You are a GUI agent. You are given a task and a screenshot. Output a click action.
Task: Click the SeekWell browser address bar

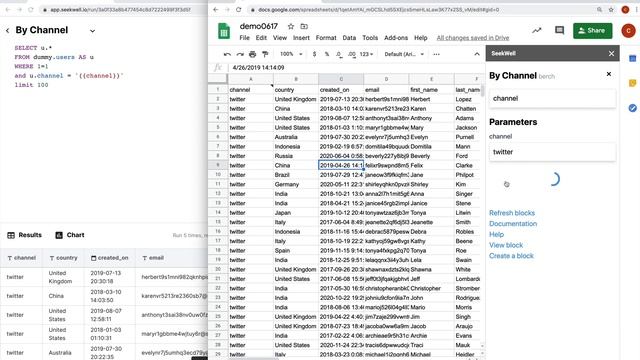pos(121,9)
